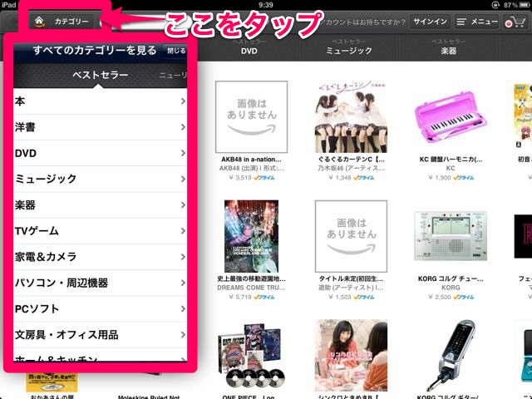Screen dimensions: 532x399
Task: Open タイトル未定 placeholder image
Action: pyautogui.click(x=351, y=236)
